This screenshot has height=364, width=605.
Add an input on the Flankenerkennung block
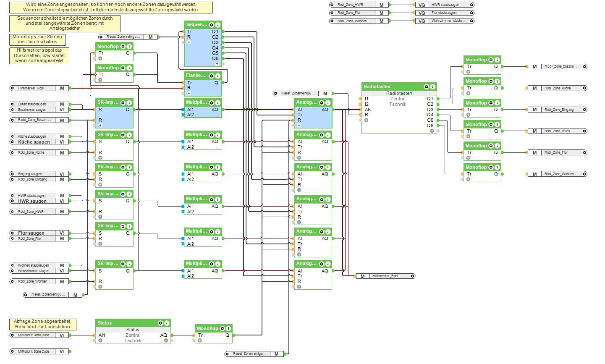point(189,93)
